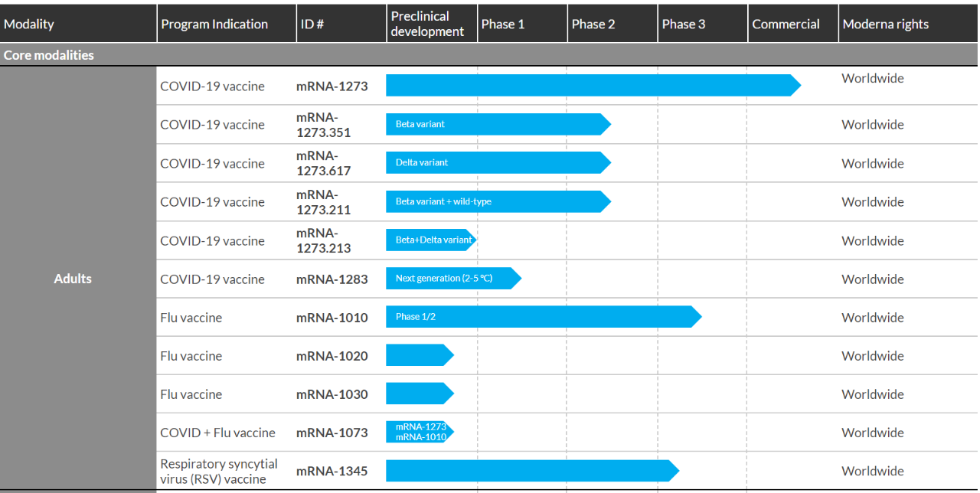980x493 pixels.
Task: Click the progress bar in the mRNA-1345 row
Action: [x=532, y=471]
